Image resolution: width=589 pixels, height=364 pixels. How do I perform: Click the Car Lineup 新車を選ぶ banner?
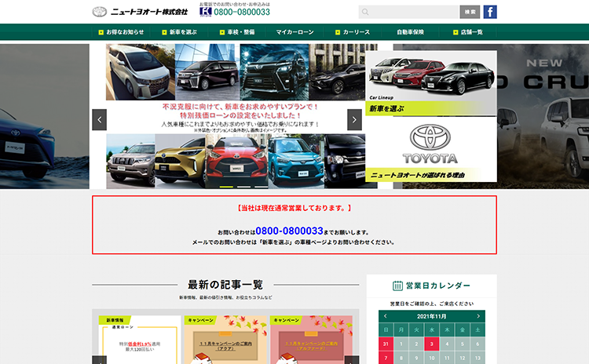431,83
